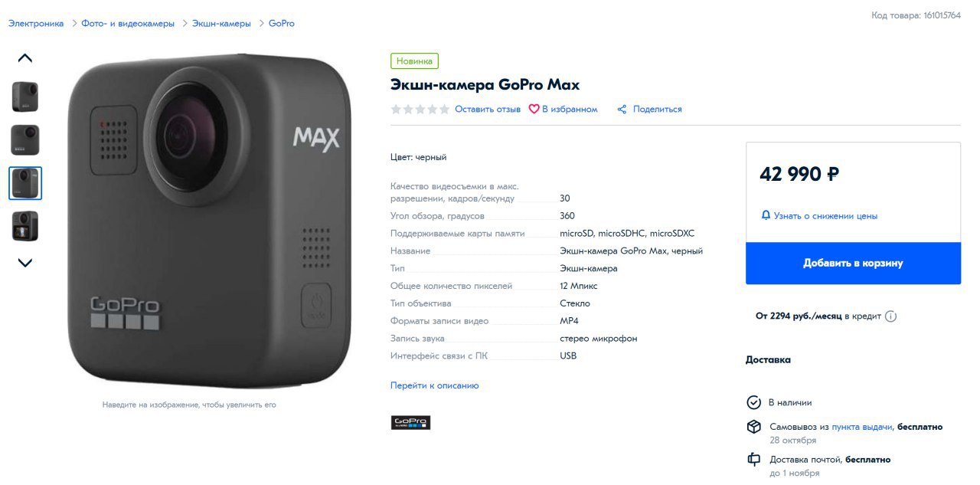Click the share icon near Поделиться

click(622, 110)
